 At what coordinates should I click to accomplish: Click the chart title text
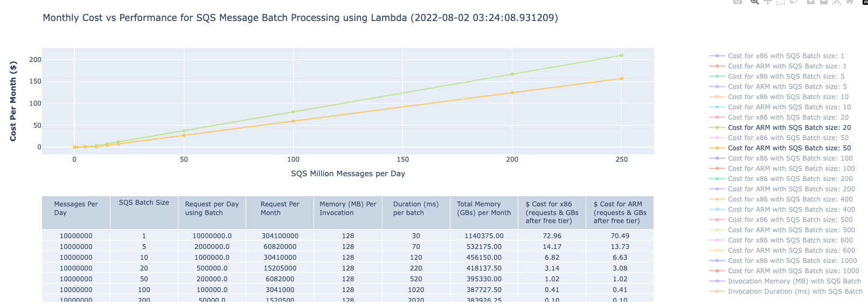300,18
